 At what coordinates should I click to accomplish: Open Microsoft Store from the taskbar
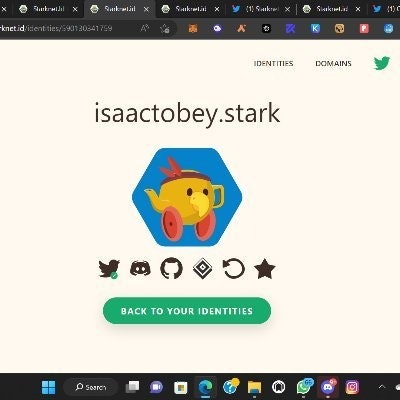(x=181, y=387)
